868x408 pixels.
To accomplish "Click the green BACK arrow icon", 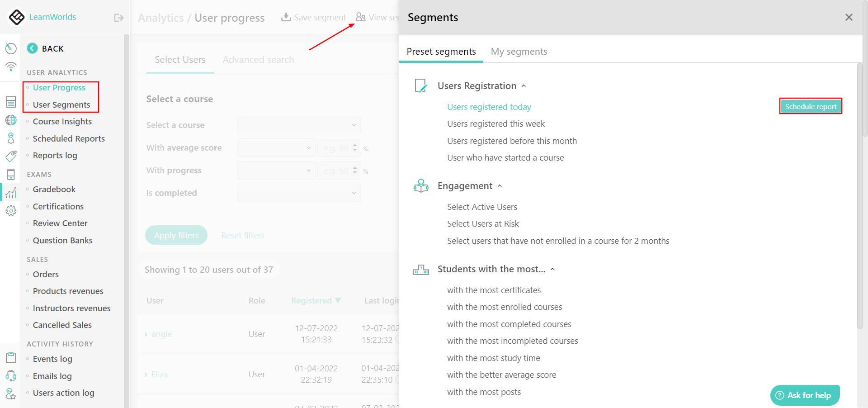I will point(32,48).
